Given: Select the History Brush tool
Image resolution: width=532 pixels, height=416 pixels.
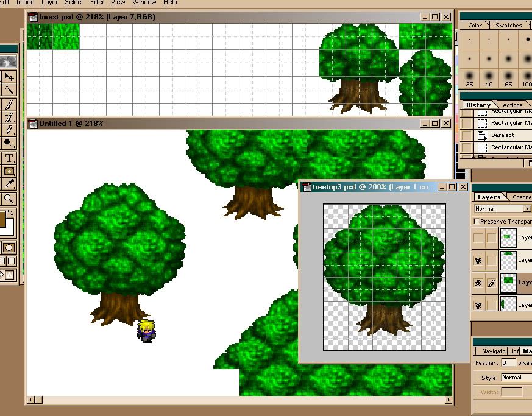Looking at the screenshot, I should [x=9, y=118].
